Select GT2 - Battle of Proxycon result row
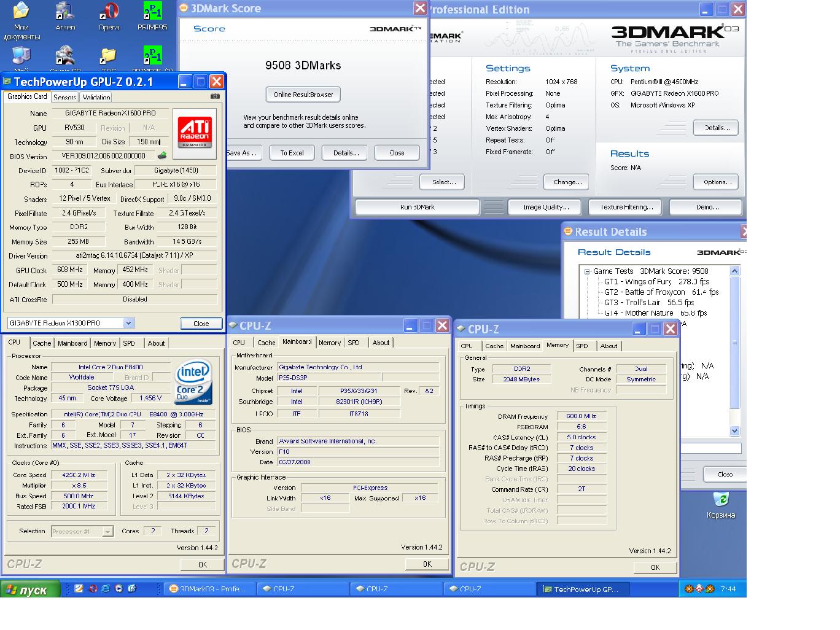The width and height of the screenshot is (840, 630). click(x=661, y=292)
